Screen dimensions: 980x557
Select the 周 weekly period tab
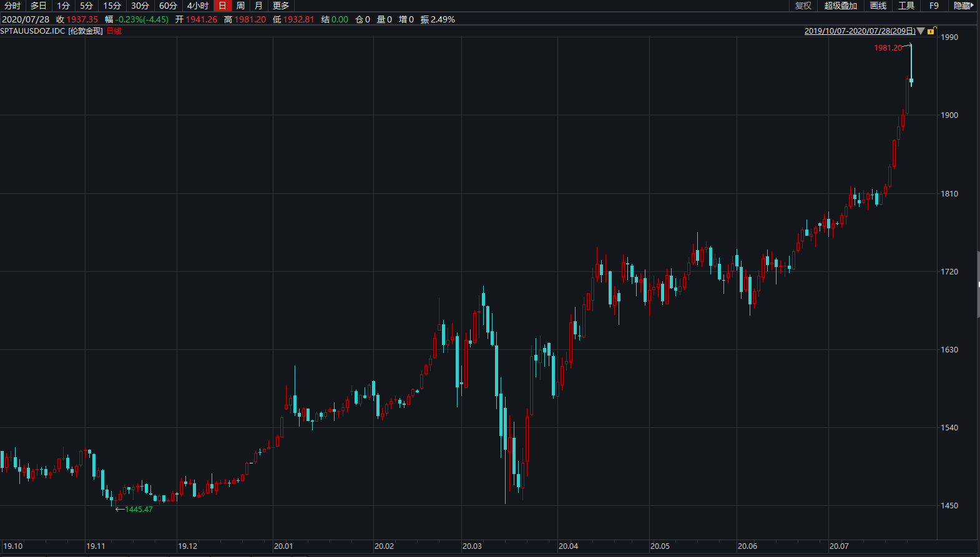[x=240, y=6]
